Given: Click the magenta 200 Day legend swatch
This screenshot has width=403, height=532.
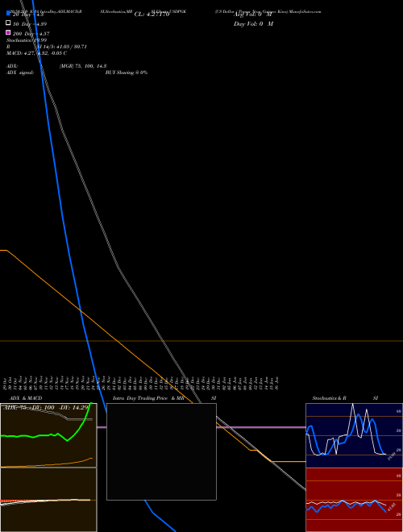Looking at the screenshot, I should pyautogui.click(x=8, y=32).
